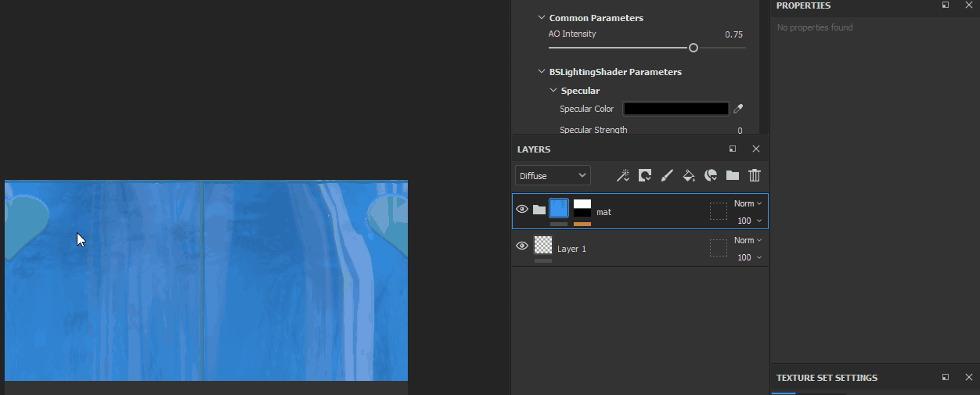The image size is (980, 395).
Task: Click the No properties found message
Action: point(815,27)
